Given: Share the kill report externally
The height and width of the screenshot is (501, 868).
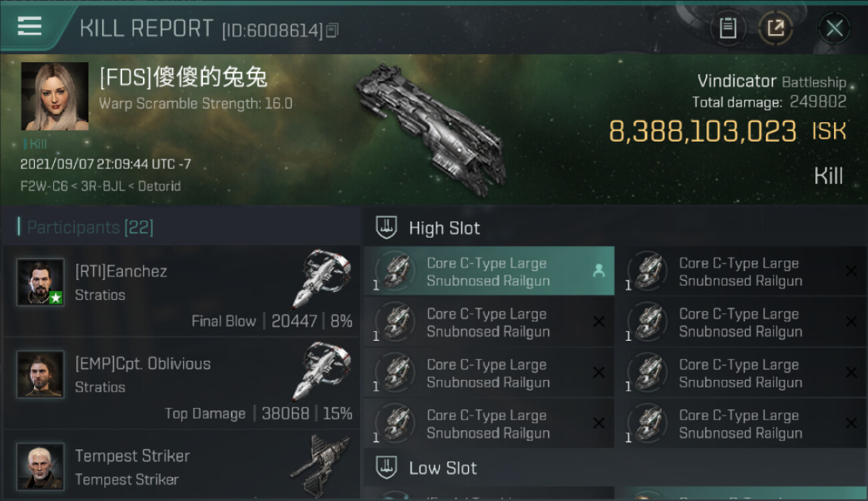Looking at the screenshot, I should tap(776, 28).
